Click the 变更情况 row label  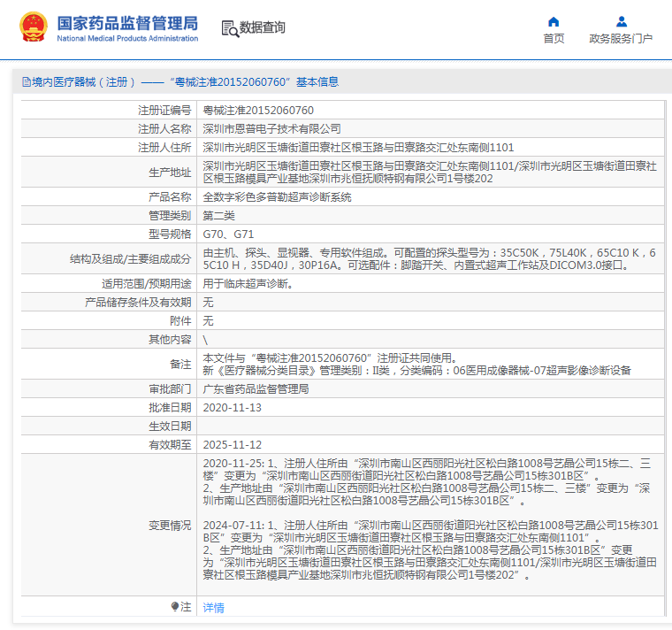(169, 525)
